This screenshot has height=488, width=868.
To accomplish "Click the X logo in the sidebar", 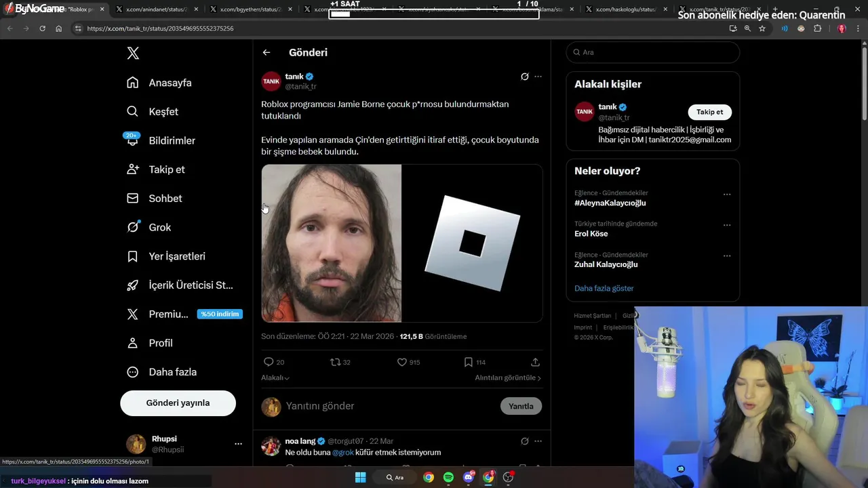I will (x=133, y=53).
